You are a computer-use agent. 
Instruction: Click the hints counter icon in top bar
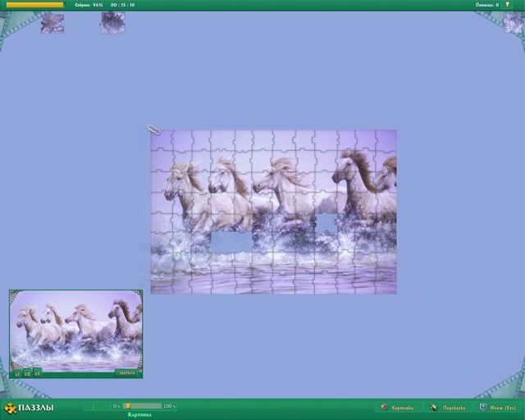tap(508, 5)
